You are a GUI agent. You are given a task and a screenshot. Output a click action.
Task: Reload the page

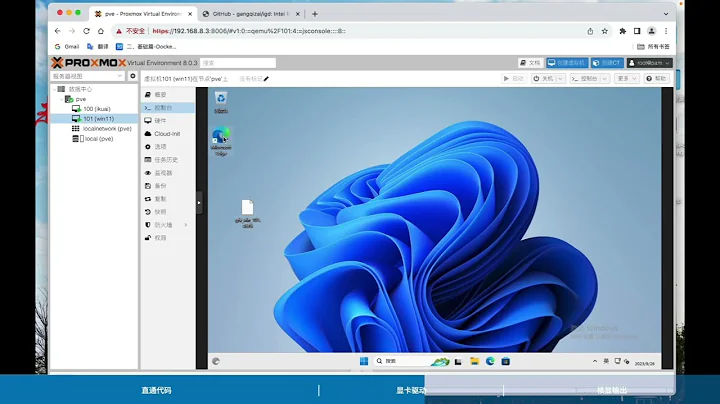point(86,31)
